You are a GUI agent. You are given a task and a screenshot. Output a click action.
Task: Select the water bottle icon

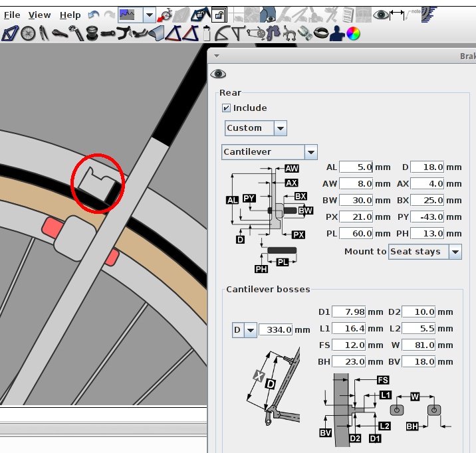pyautogui.click(x=207, y=33)
